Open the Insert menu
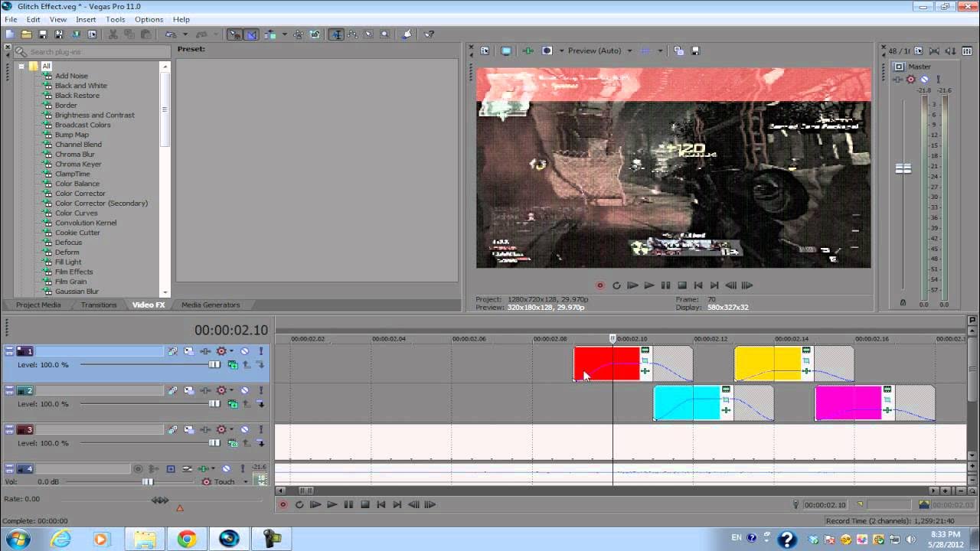This screenshot has height=551, width=980. pyautogui.click(x=86, y=19)
